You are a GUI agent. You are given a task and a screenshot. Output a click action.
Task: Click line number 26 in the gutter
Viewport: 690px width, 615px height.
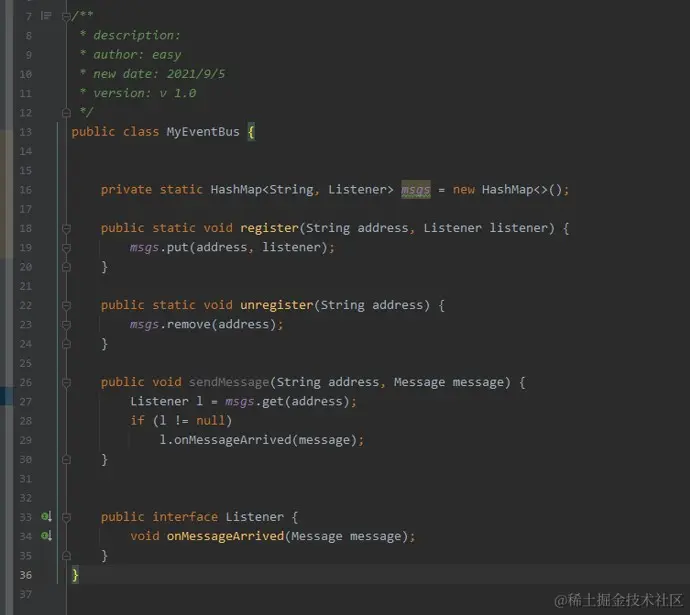(x=26, y=382)
